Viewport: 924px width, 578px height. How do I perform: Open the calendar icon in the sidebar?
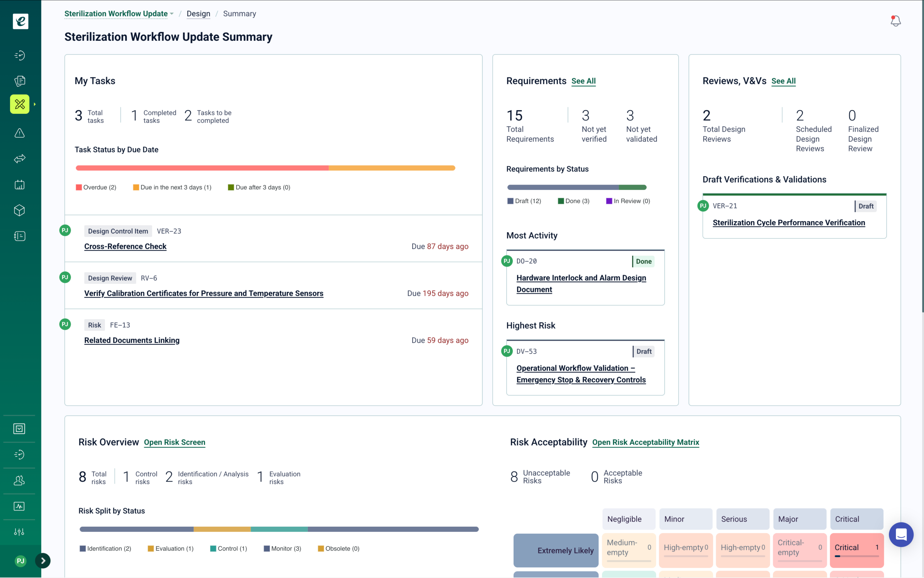pyautogui.click(x=19, y=185)
